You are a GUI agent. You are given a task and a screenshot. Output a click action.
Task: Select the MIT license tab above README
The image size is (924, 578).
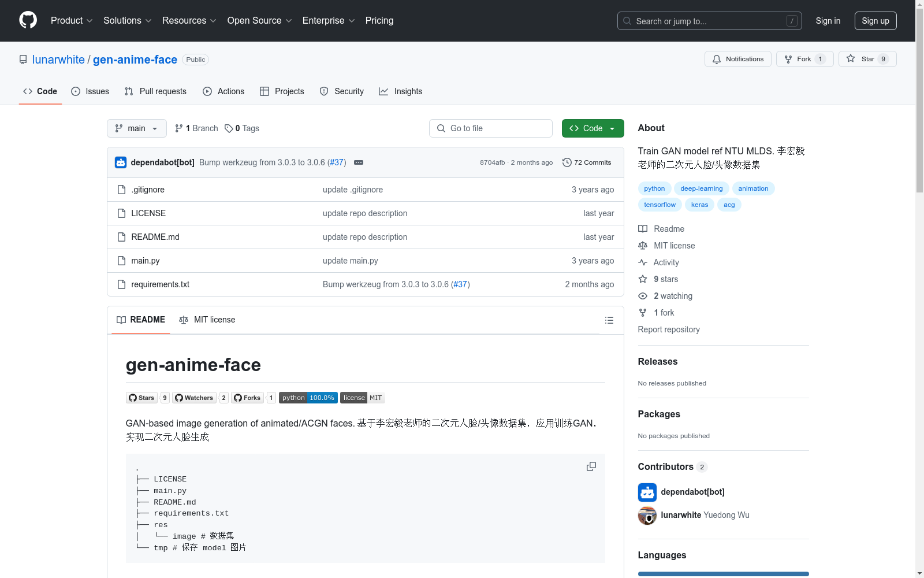(207, 320)
